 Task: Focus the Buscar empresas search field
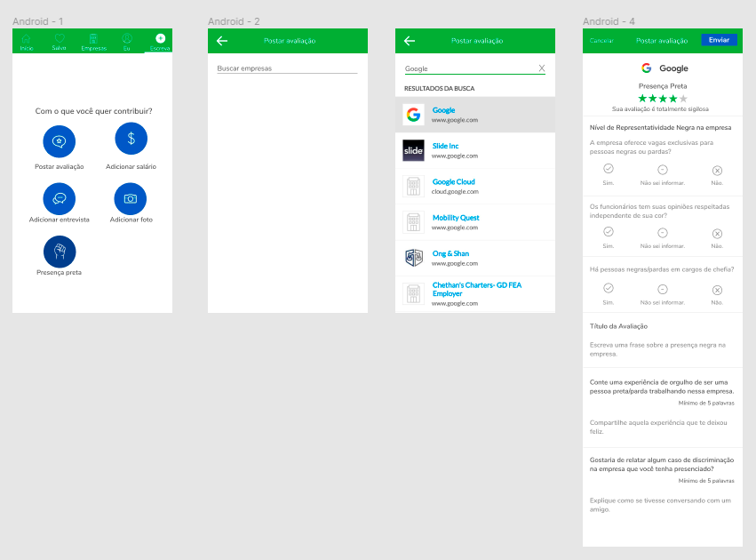(x=287, y=68)
